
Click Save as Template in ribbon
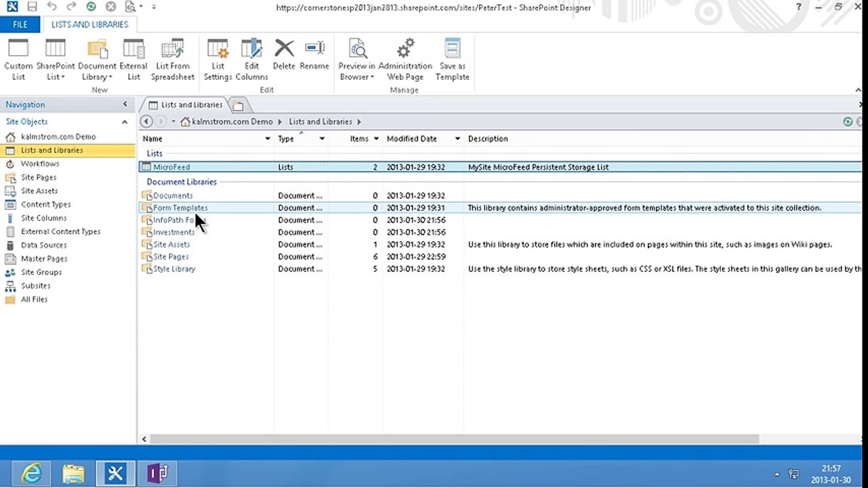[x=453, y=60]
